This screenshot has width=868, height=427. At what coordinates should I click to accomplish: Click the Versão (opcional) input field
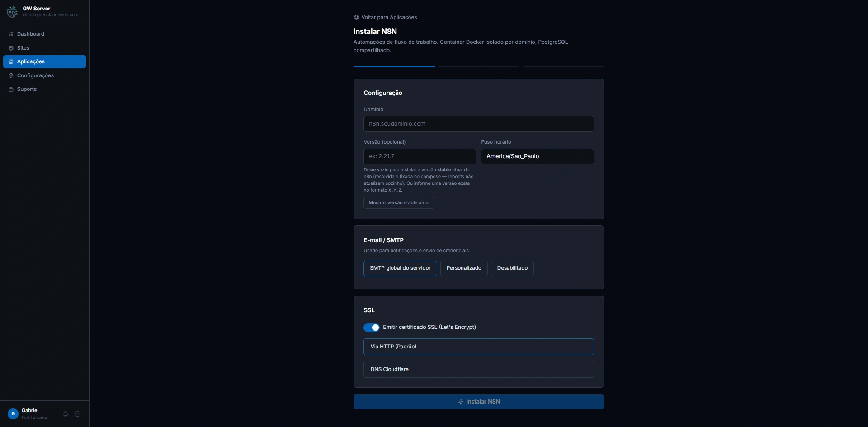point(420,156)
